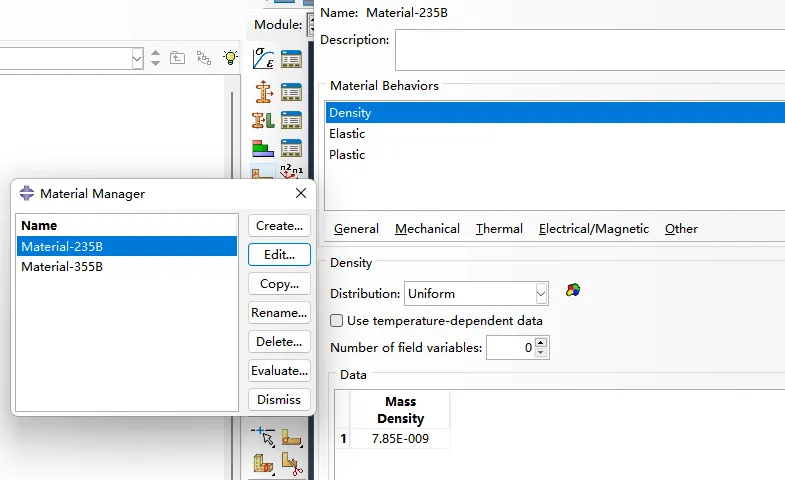
Task: Click the Delete... button
Action: coord(279,342)
